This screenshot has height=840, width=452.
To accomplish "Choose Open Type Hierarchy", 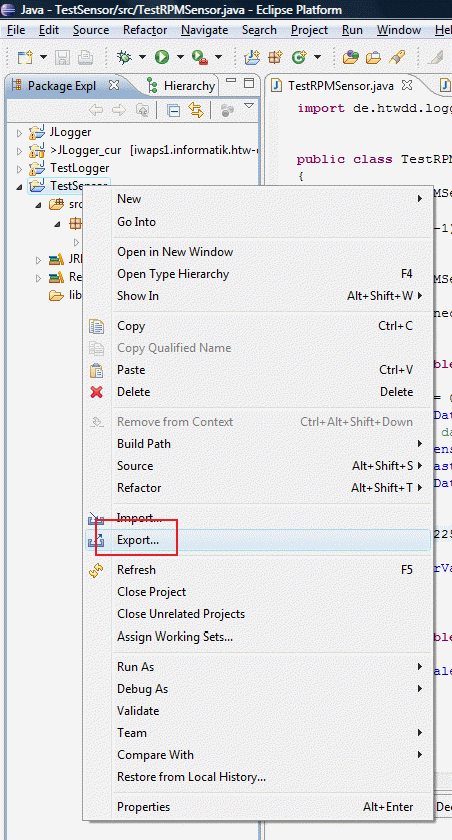I will click(259, 274).
